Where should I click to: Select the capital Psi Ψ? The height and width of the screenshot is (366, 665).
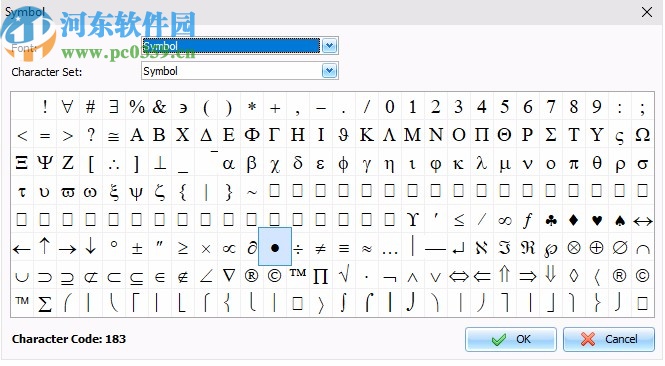(x=45, y=164)
